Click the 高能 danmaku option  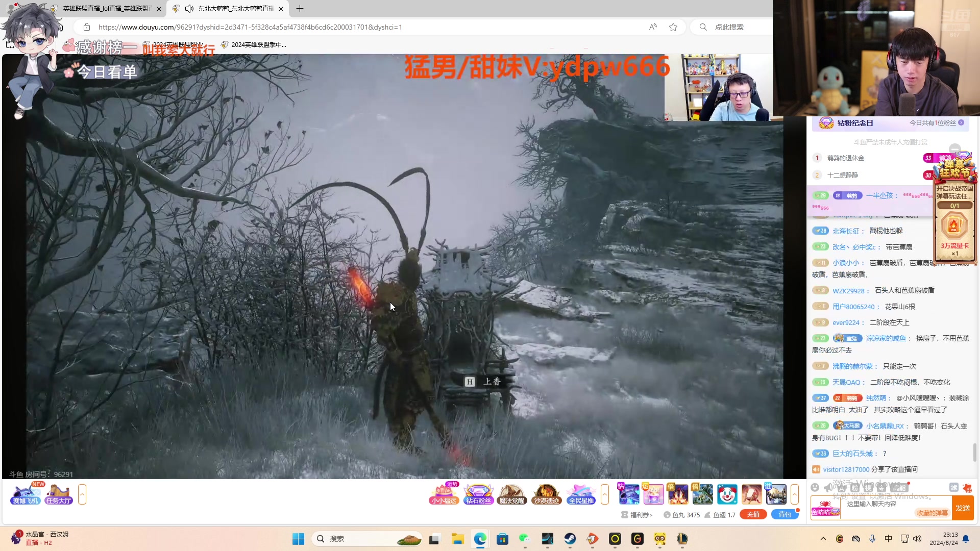point(900,487)
